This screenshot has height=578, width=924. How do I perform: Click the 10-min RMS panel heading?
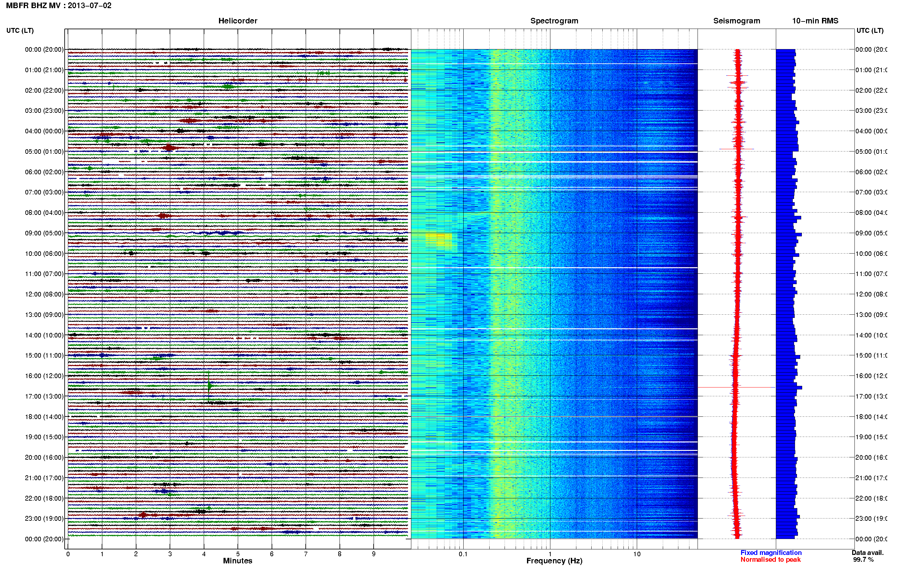point(815,21)
